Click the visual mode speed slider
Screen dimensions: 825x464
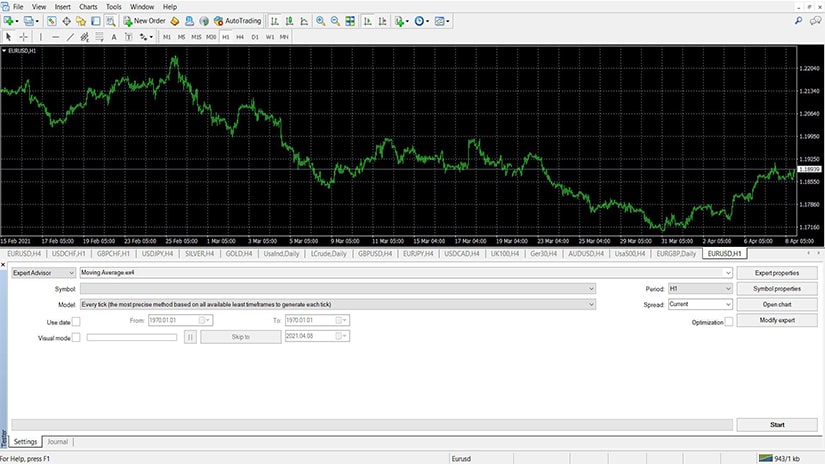click(133, 338)
